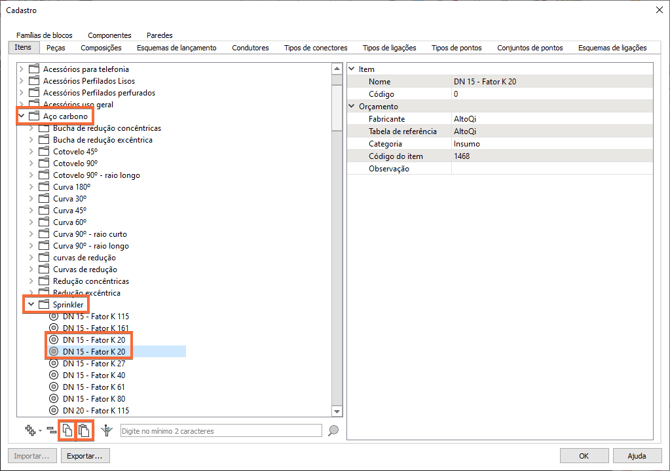Click the magnifier search icon
The width and height of the screenshot is (670, 471).
(x=334, y=431)
